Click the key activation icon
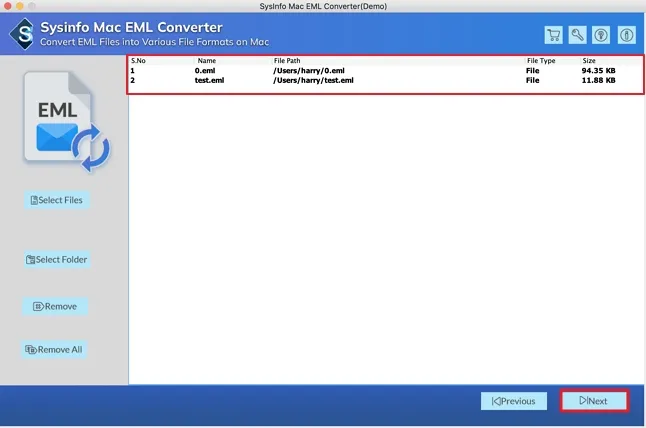Image resolution: width=646 pixels, height=428 pixels. [577, 35]
